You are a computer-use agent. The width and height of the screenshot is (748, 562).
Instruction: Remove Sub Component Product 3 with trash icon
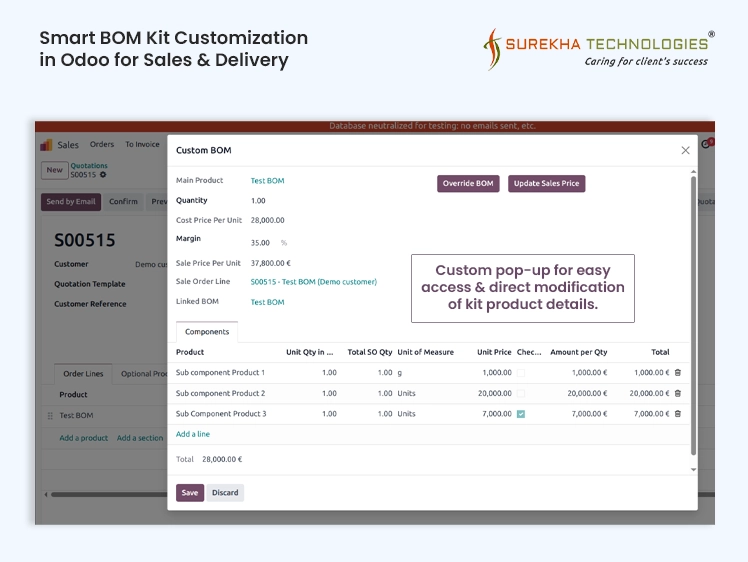pos(677,413)
